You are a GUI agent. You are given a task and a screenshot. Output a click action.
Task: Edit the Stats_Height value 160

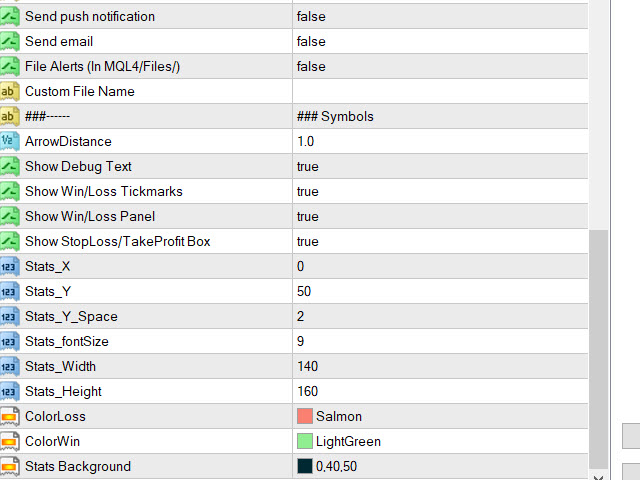tap(440, 391)
